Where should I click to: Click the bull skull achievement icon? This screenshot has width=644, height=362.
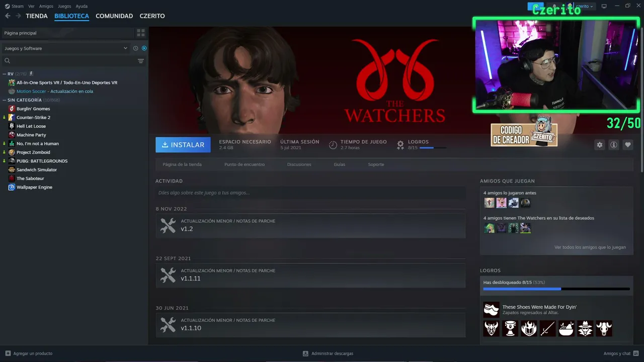click(604, 328)
